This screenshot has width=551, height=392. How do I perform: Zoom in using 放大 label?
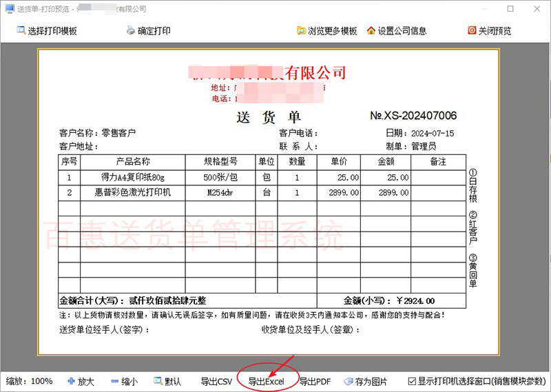86,382
